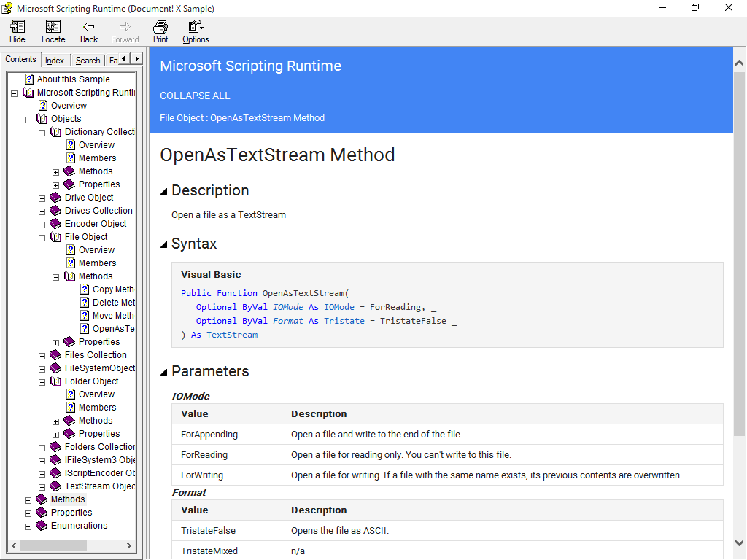Click the contents tree horizontal scrollbar thumb

click(53, 545)
